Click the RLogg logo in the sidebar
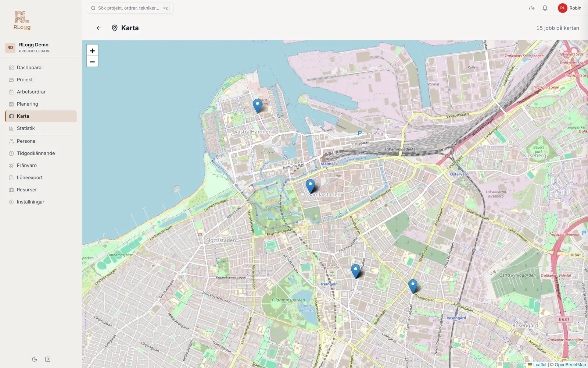Image resolution: width=588 pixels, height=368 pixels. point(22,21)
